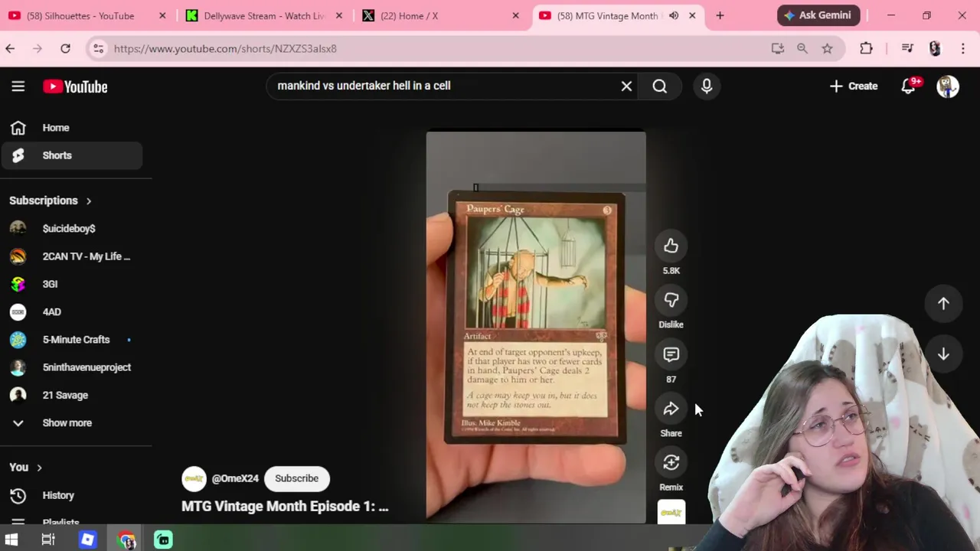Viewport: 980px width, 551px height.
Task: Click the OmeX24 channel avatar
Action: [194, 478]
